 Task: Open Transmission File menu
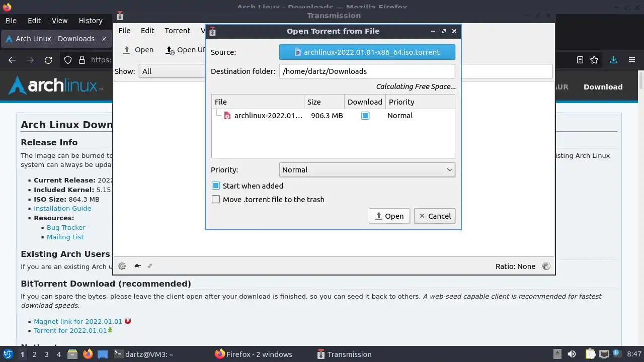(124, 31)
